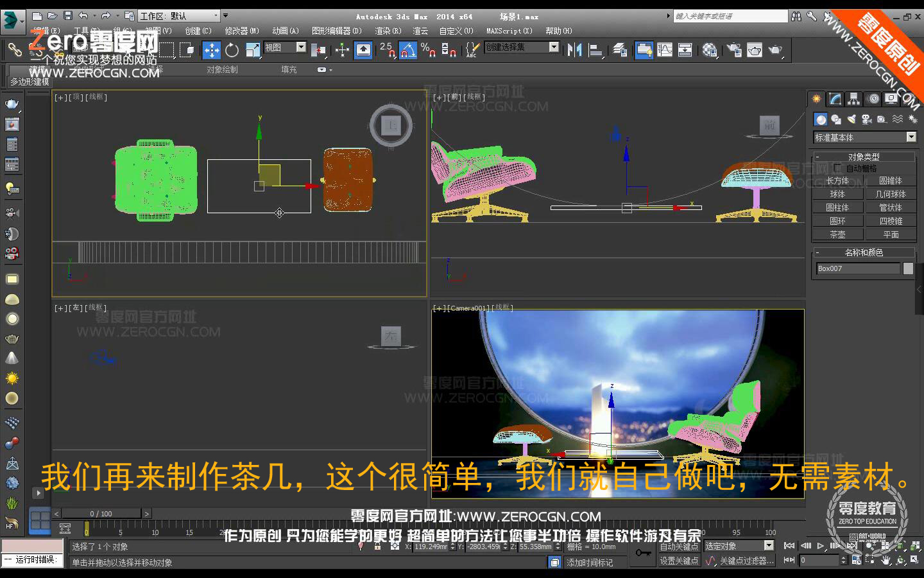Open the 标准基本体 primitives dropdown
Screen dimensions: 924x578
pyautogui.click(x=864, y=137)
